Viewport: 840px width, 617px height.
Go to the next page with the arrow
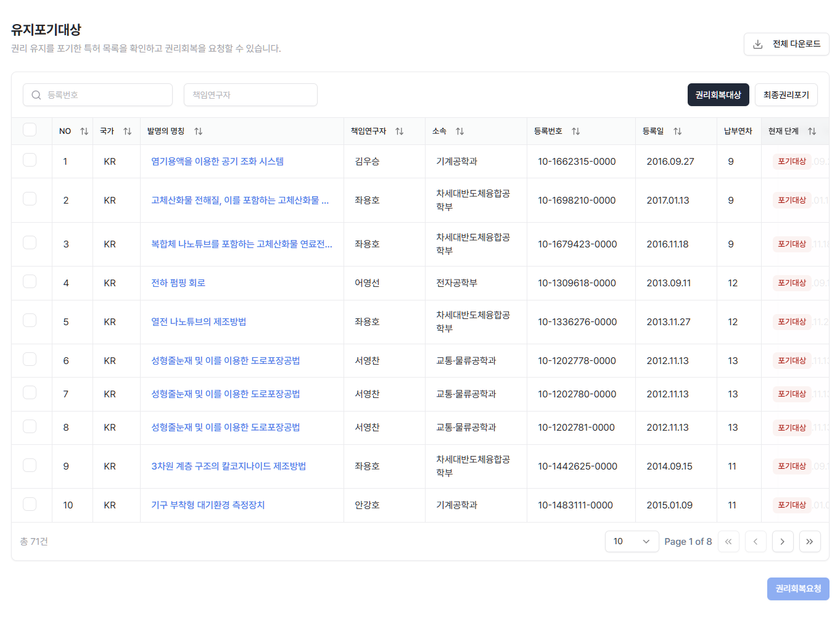(x=783, y=541)
